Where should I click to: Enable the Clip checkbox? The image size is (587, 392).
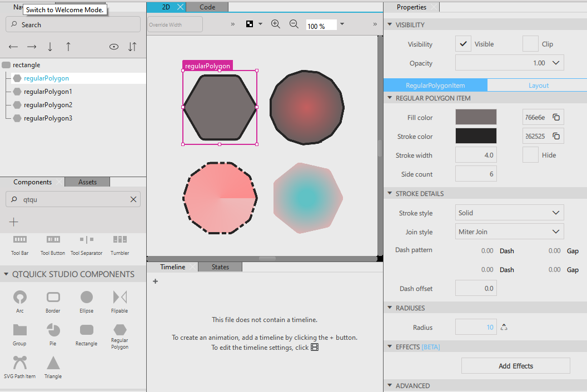coord(530,44)
